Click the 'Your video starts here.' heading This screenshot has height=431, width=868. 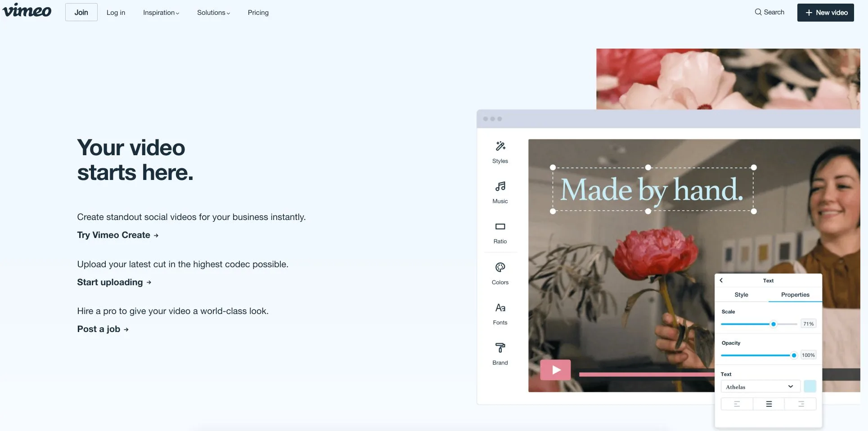[135, 160]
